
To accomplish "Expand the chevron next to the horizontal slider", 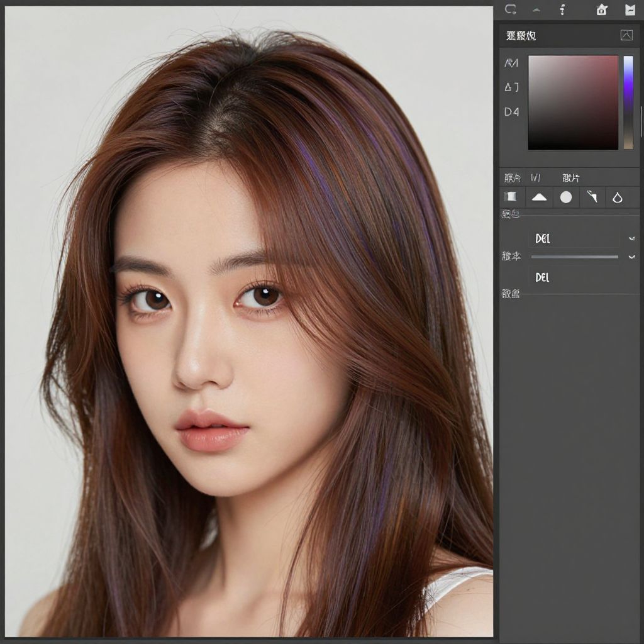I will click(631, 257).
